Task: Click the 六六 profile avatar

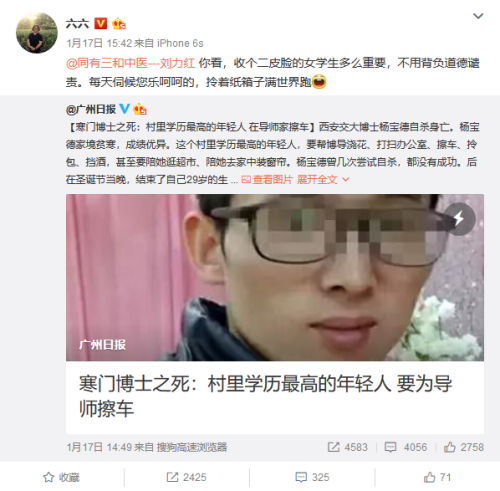Action: (x=37, y=33)
